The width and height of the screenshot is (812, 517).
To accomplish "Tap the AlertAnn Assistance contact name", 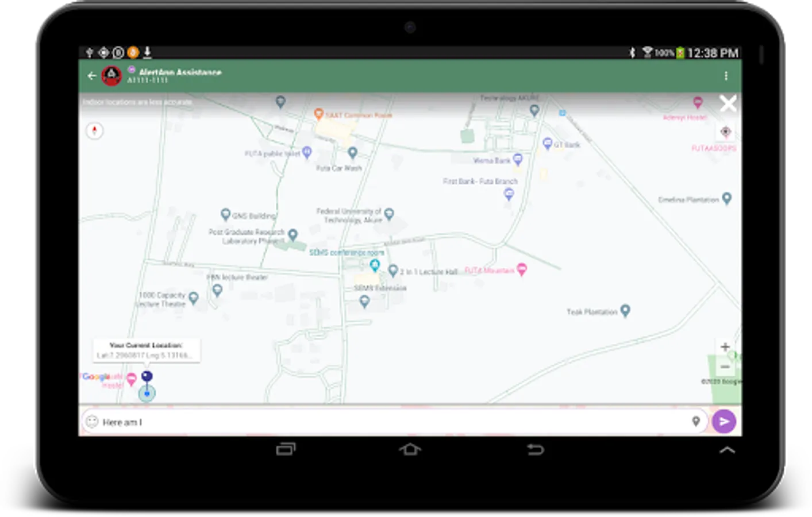I will click(180, 72).
